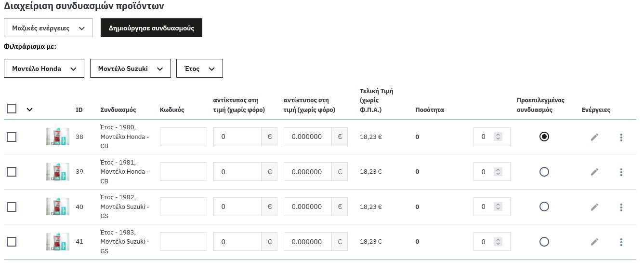Click edit pencil icon for combination 41
The image size is (644, 276).
point(594,242)
